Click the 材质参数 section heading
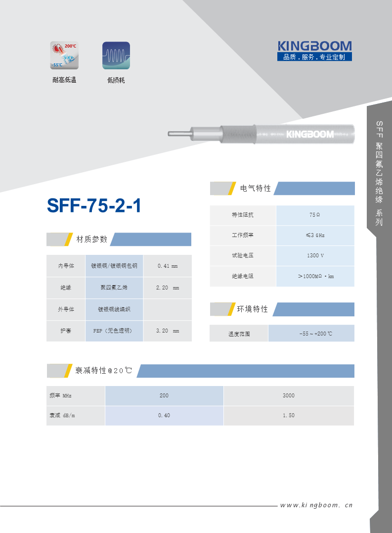Screen dimensions: 392x533 pyautogui.click(x=91, y=240)
